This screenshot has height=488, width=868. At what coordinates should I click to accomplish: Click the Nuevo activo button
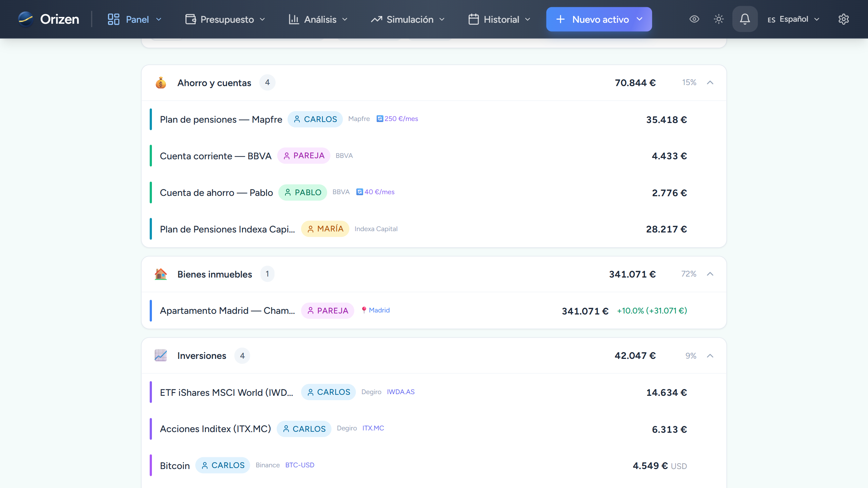(599, 19)
